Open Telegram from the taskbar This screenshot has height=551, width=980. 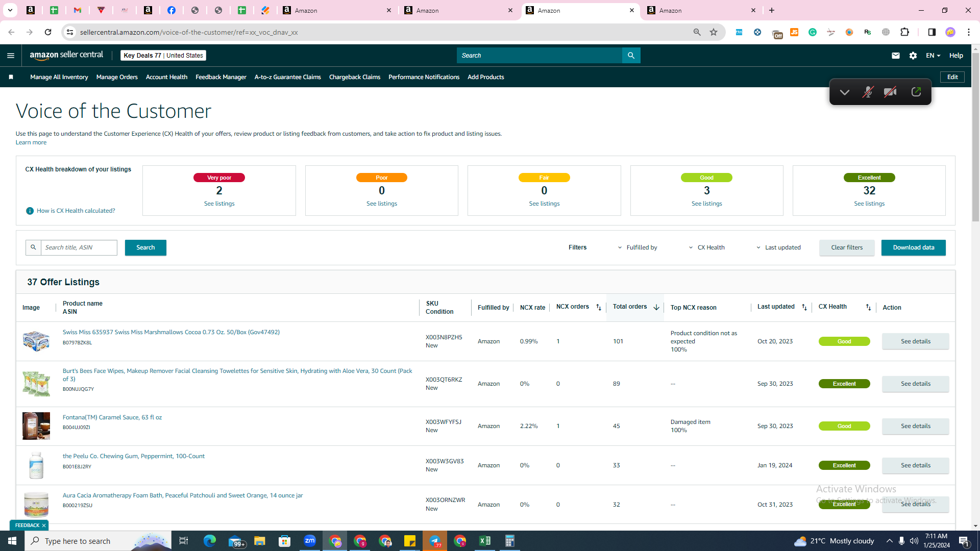coord(435,541)
